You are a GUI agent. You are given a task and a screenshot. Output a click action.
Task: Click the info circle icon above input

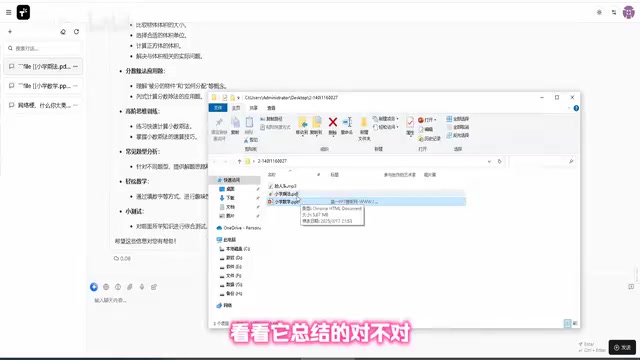point(118,287)
